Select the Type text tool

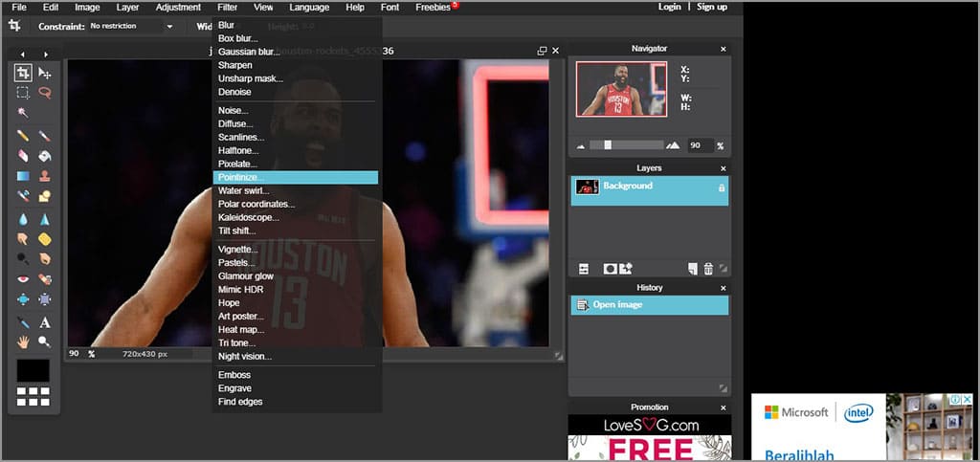(44, 322)
